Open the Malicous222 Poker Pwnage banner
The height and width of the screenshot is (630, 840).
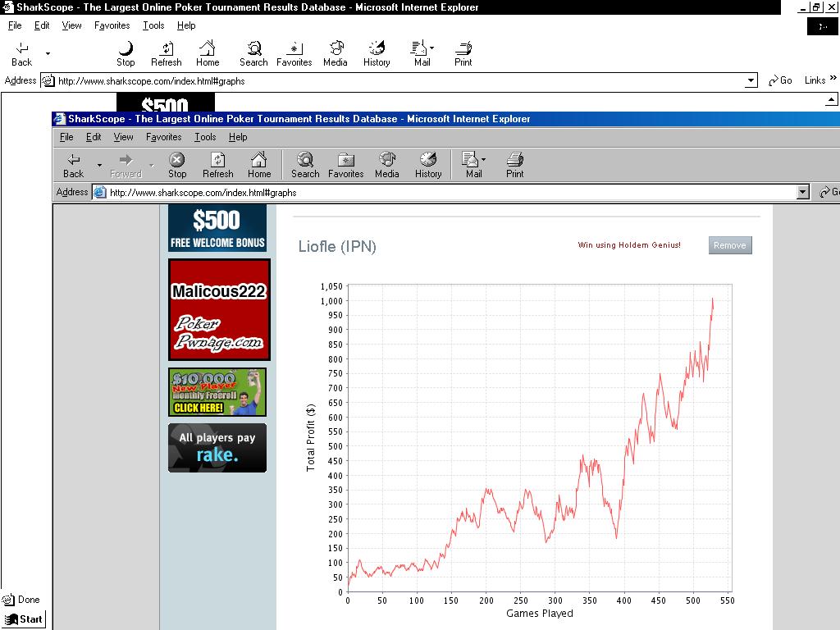[219, 309]
